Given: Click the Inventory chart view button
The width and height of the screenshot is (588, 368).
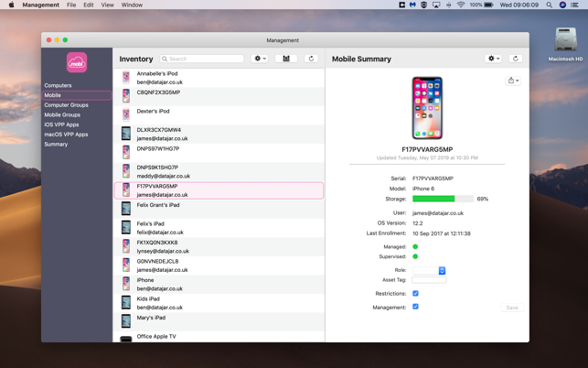Looking at the screenshot, I should pyautogui.click(x=286, y=59).
